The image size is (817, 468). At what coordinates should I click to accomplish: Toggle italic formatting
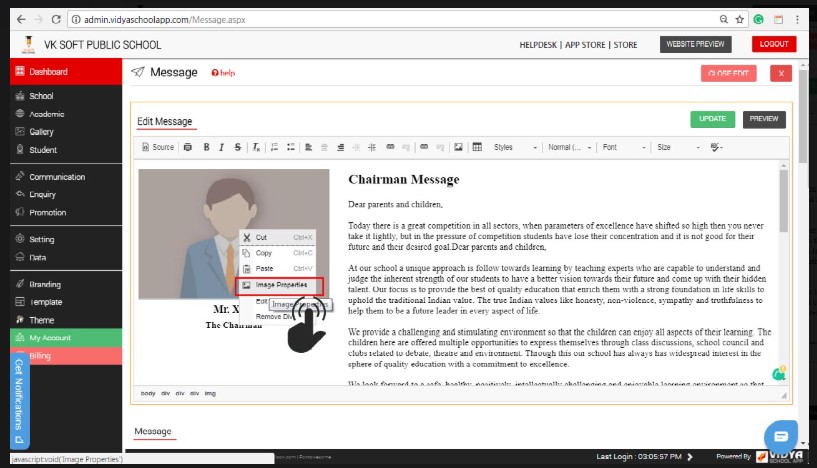[x=221, y=147]
